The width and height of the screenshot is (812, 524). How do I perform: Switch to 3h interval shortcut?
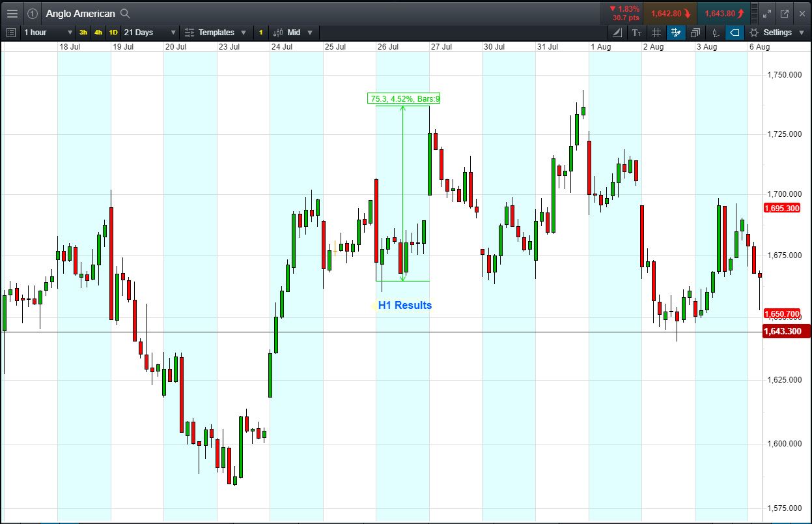[x=83, y=33]
